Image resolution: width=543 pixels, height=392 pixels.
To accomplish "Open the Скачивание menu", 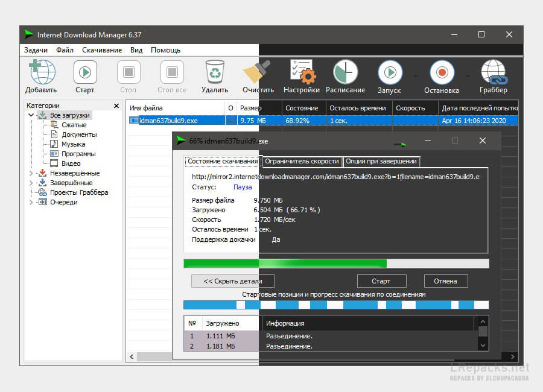I will pyautogui.click(x=102, y=50).
